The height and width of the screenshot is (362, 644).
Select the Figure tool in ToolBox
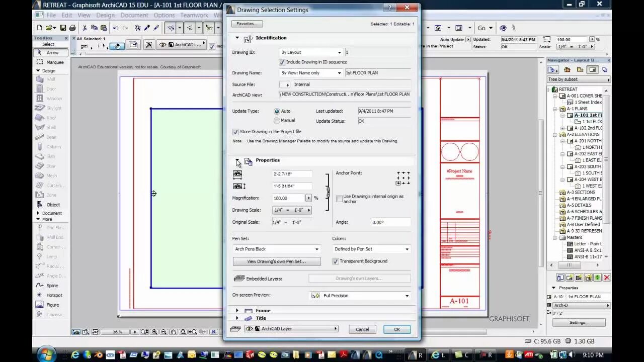click(x=51, y=305)
